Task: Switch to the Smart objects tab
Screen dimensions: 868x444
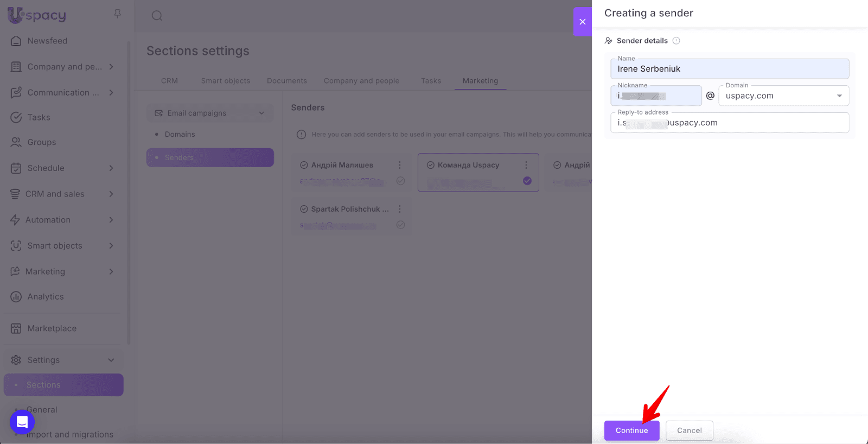Action: click(225, 81)
